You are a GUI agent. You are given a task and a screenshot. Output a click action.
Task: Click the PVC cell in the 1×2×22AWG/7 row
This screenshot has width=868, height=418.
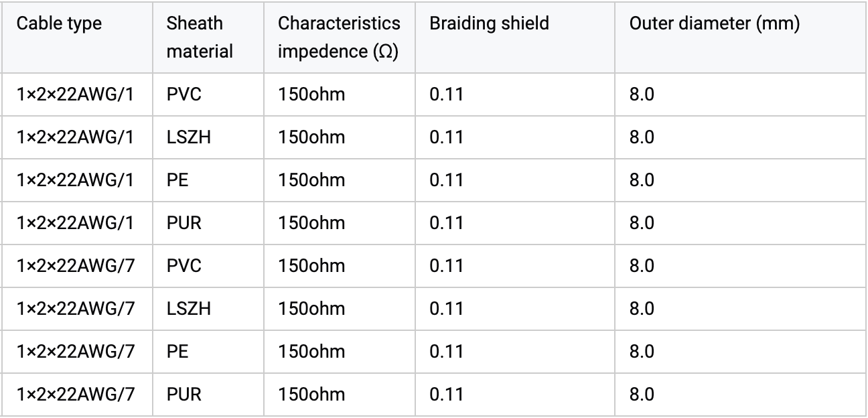(208, 266)
